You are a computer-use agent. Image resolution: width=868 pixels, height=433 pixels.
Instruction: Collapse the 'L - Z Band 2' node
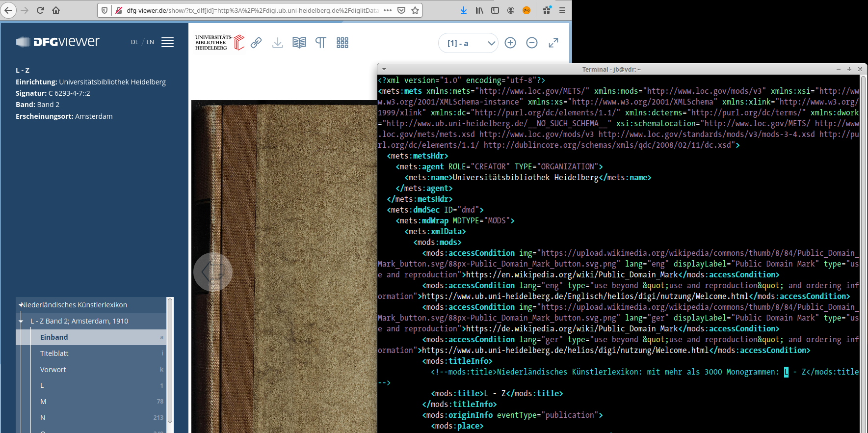click(x=21, y=321)
